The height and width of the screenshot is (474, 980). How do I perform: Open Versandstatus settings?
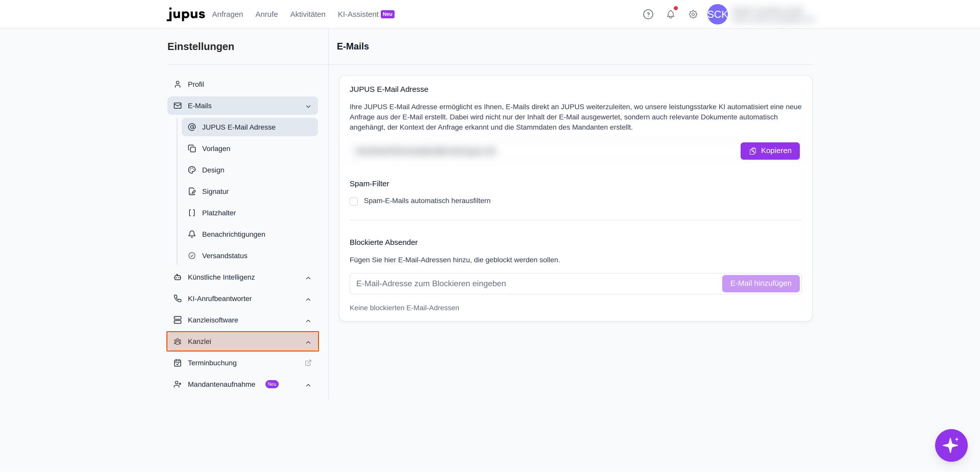coord(250,256)
